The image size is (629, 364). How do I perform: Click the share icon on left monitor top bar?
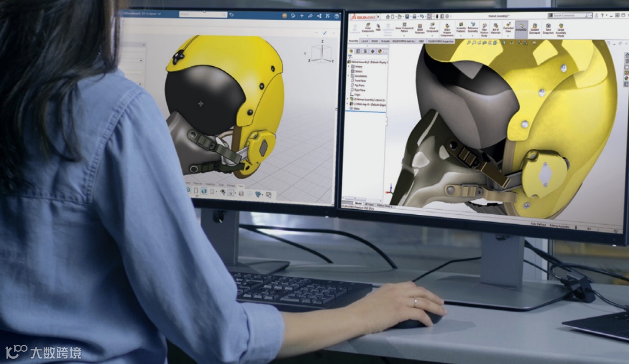(x=319, y=16)
